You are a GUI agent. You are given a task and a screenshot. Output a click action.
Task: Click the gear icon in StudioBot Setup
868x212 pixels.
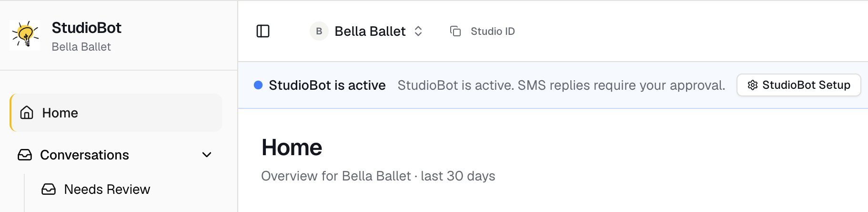point(753,85)
